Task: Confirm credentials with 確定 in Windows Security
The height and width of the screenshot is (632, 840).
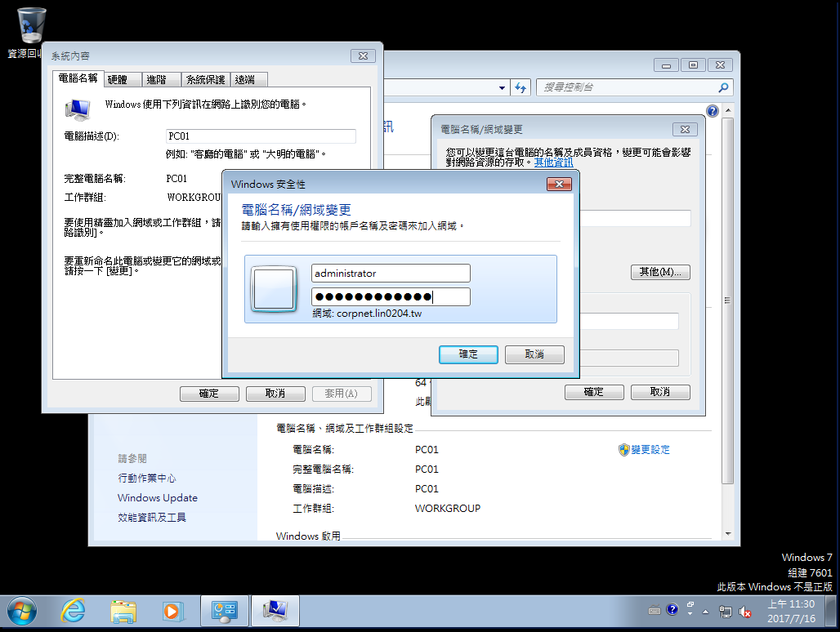Action: pyautogui.click(x=468, y=354)
